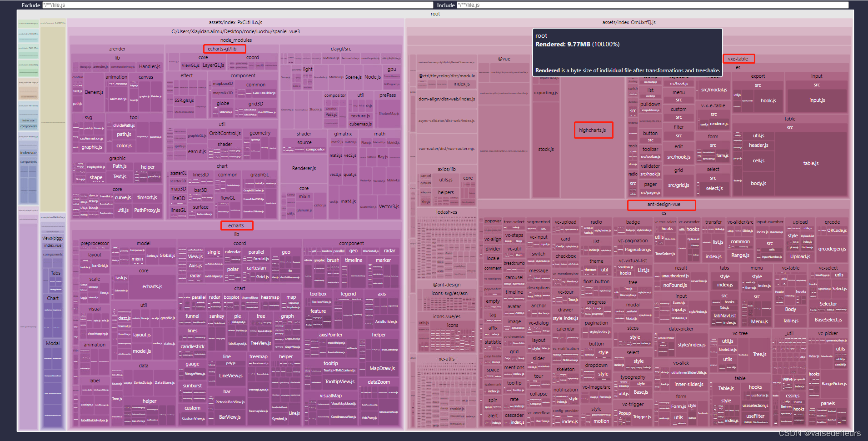Open the assets/index-PxCLtHLo.js bundle block
The image size is (868, 441).
pos(235,22)
